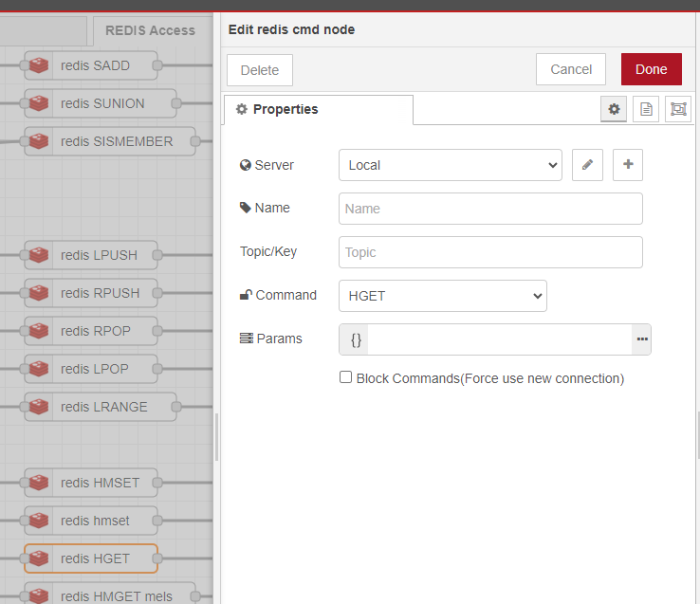Select the redis SISMEMBER node
Viewport: 700px width, 604px height.
110,141
